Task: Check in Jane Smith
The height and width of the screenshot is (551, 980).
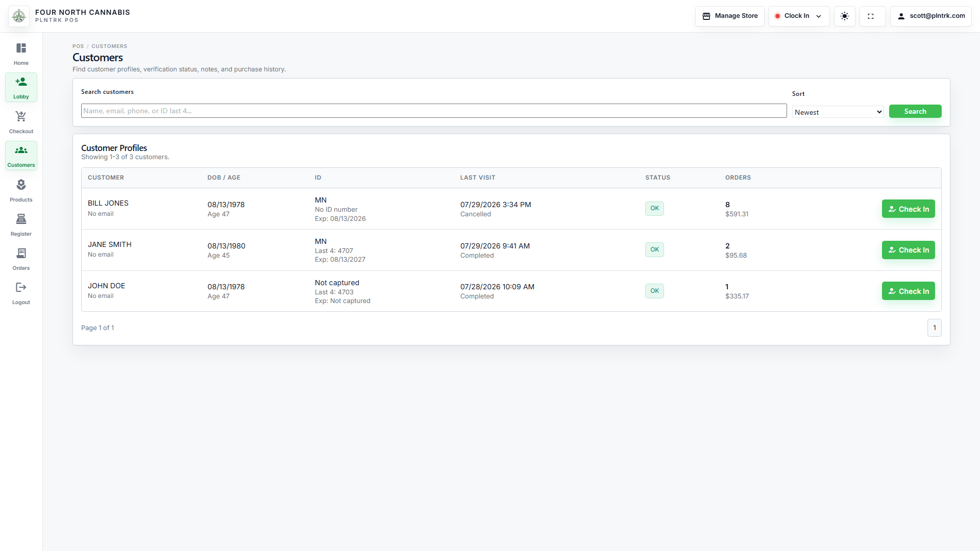Action: point(909,250)
